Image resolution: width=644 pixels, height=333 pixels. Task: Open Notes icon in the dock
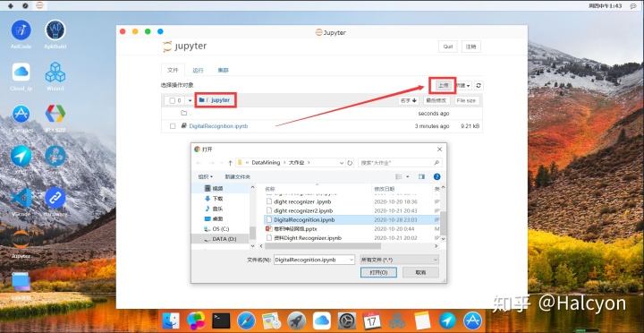coord(422,320)
